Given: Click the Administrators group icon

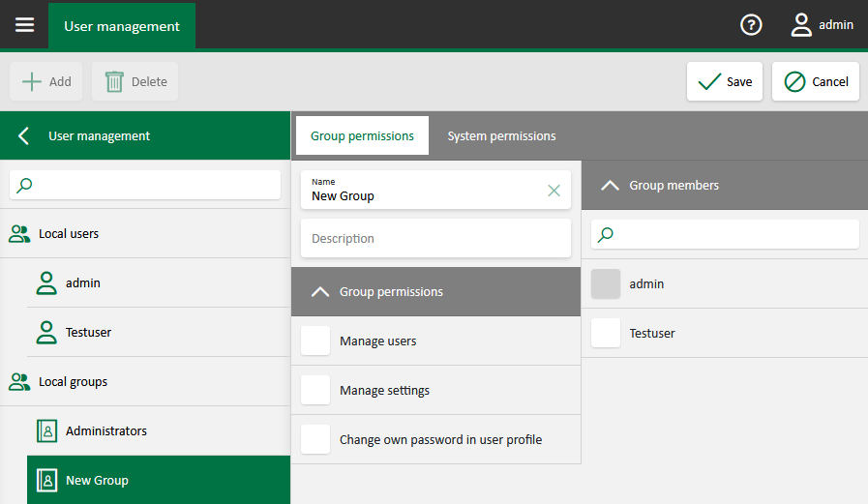Looking at the screenshot, I should [46, 431].
